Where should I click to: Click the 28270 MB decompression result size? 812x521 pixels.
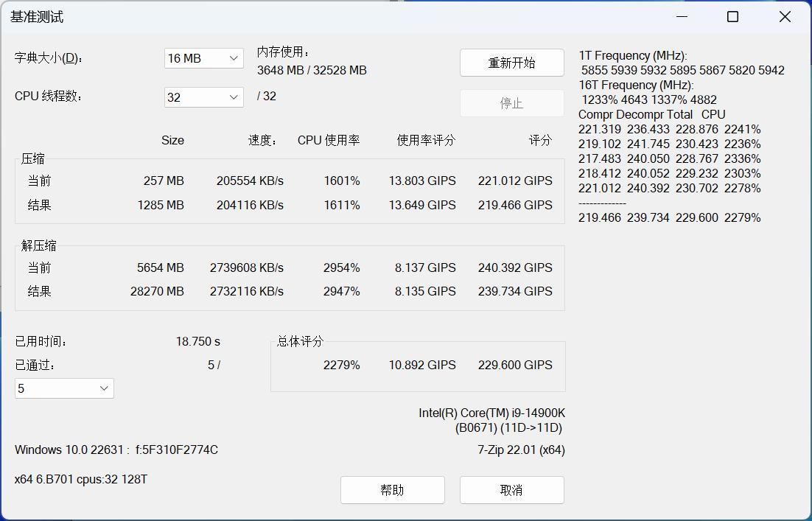(x=158, y=291)
